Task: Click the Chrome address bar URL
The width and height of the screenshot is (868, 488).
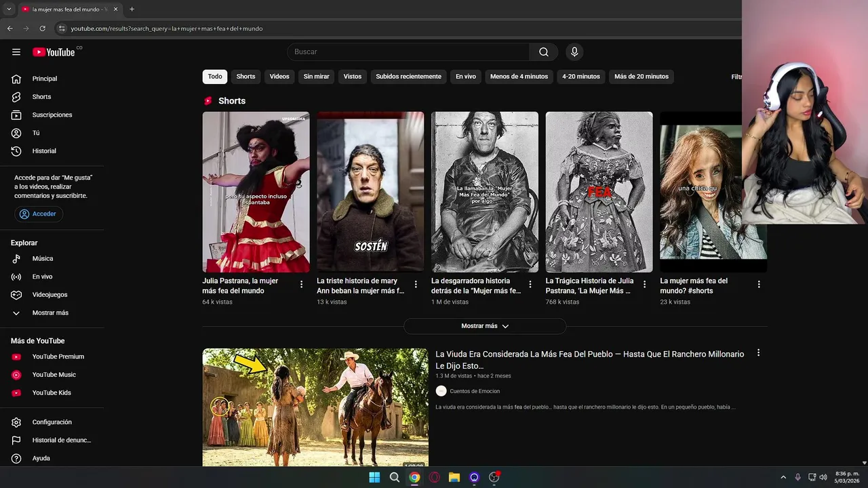Action: (x=167, y=28)
